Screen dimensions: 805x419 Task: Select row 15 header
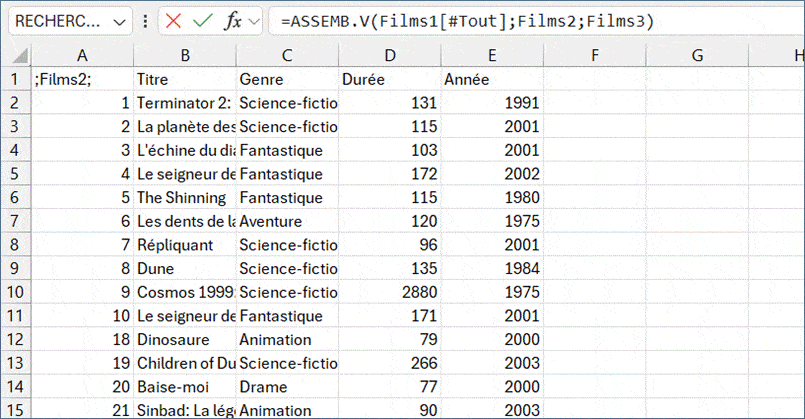(x=15, y=410)
